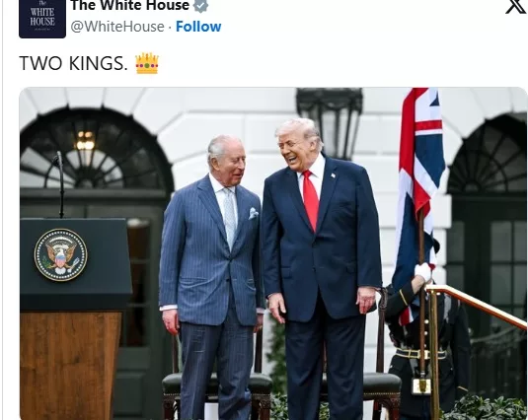Open the TWO KINGS tweet text
This screenshot has height=420, width=528.
pyautogui.click(x=73, y=63)
